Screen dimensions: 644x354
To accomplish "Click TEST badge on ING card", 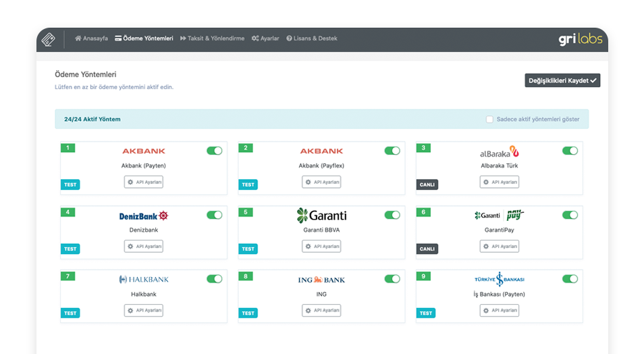I will 248,313.
